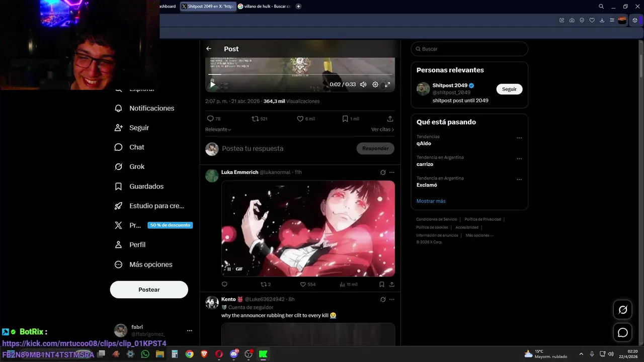Share Luka Emmerich's reply

391,284
